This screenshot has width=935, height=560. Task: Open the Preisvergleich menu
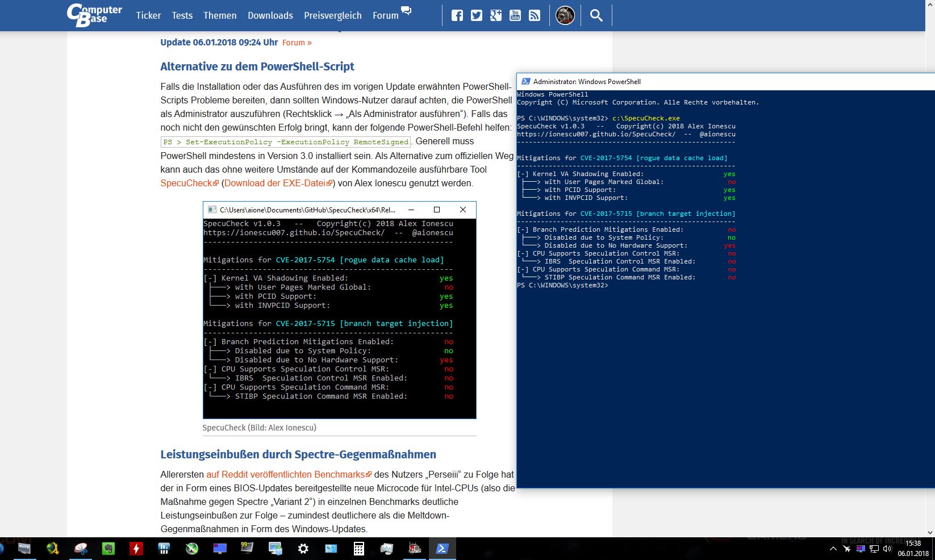pyautogui.click(x=333, y=15)
